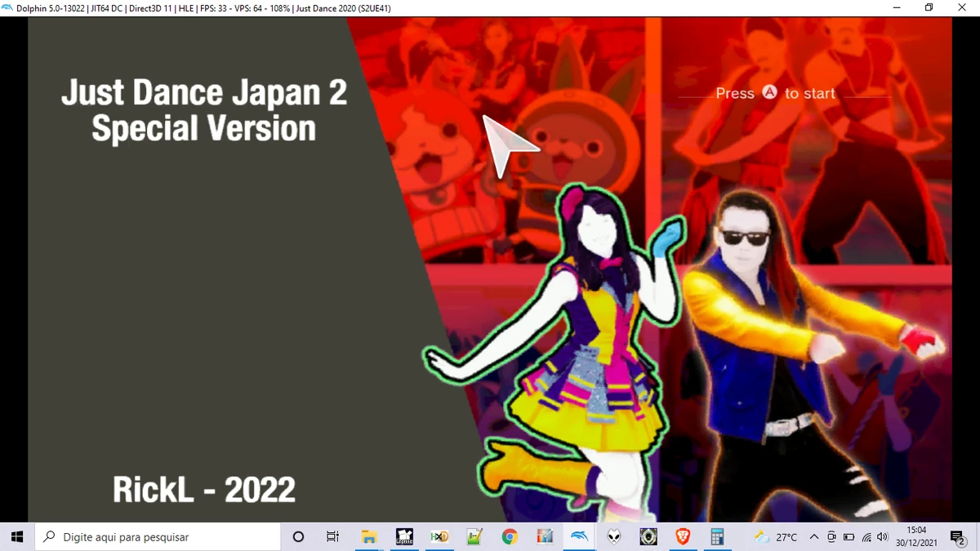
Task: Open Google Chrome from the taskbar
Action: pyautogui.click(x=509, y=536)
